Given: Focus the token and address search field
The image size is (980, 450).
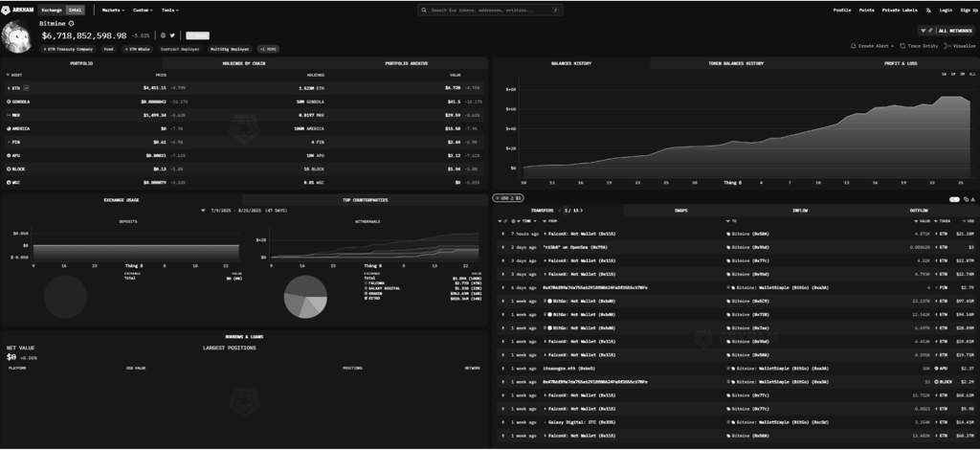Looking at the screenshot, I should pos(490,10).
